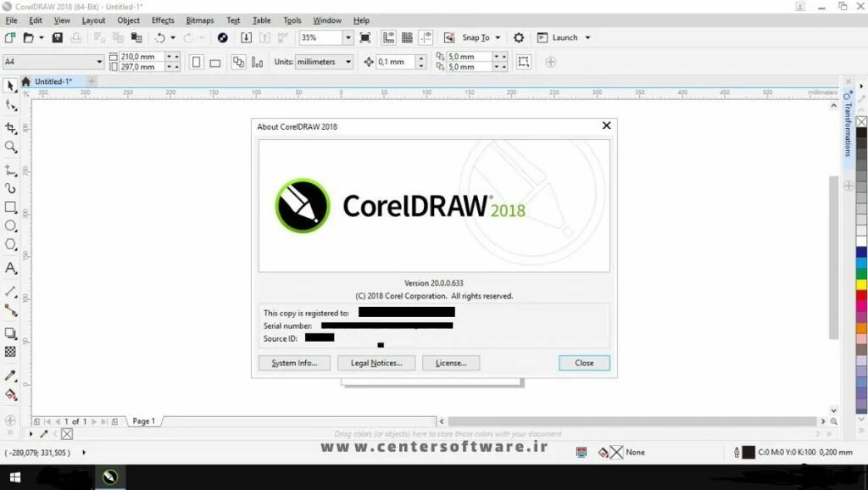Screen dimensions: 868x490
Task: Select the Interactive Fill tool
Action: (10, 395)
